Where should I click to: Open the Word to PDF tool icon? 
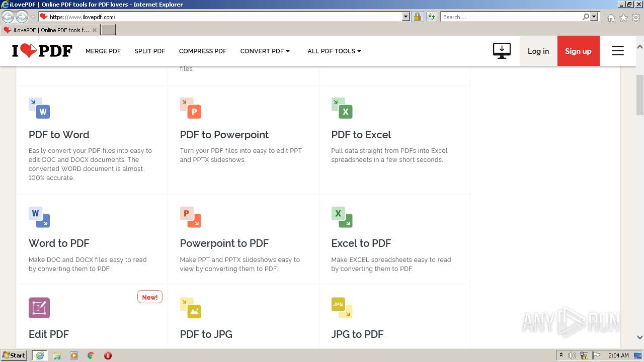pyautogui.click(x=39, y=217)
